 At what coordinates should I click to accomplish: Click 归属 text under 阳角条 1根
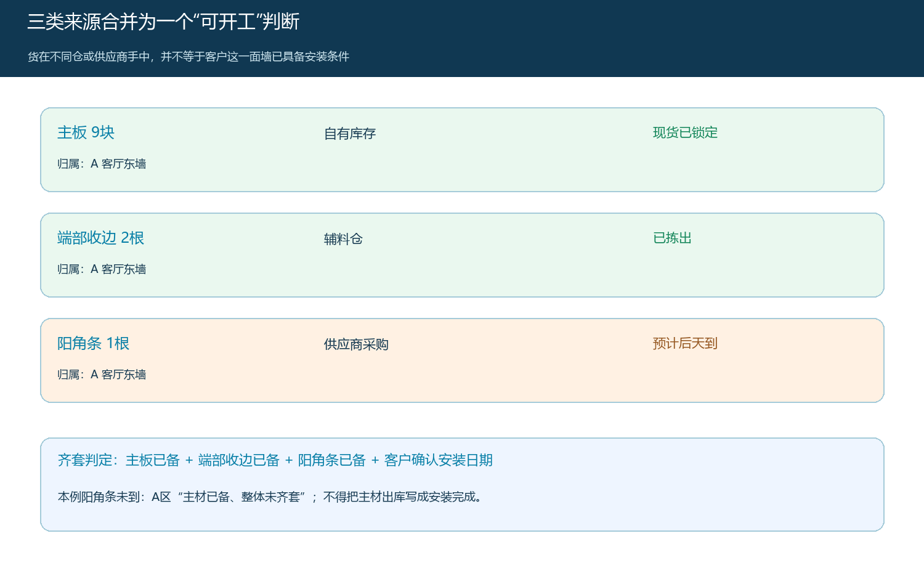(102, 375)
